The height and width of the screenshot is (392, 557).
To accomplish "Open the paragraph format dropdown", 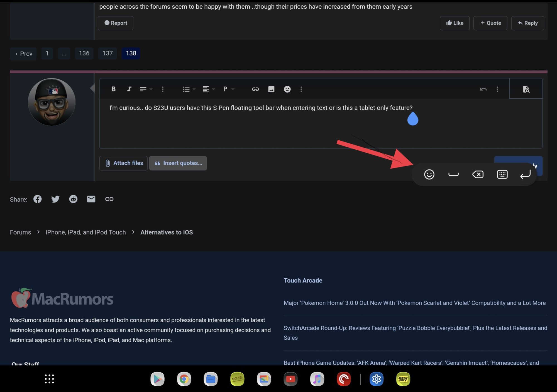I will pyautogui.click(x=228, y=89).
